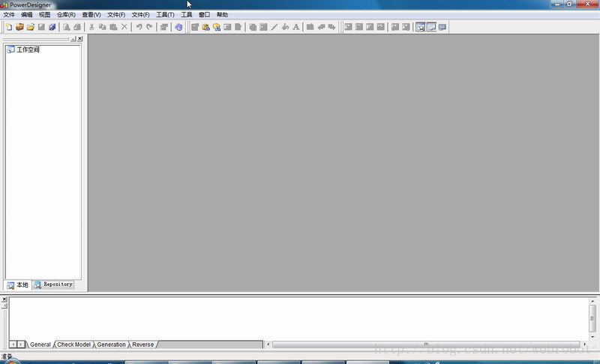Click the output vertical scrollbar thumb

click(592, 318)
